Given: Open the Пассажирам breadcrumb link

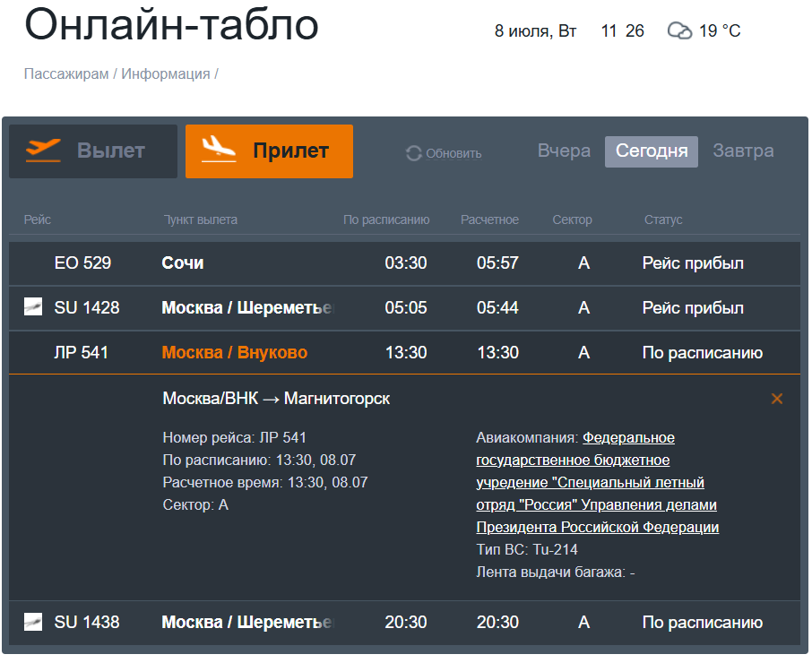Looking at the screenshot, I should click(x=65, y=74).
